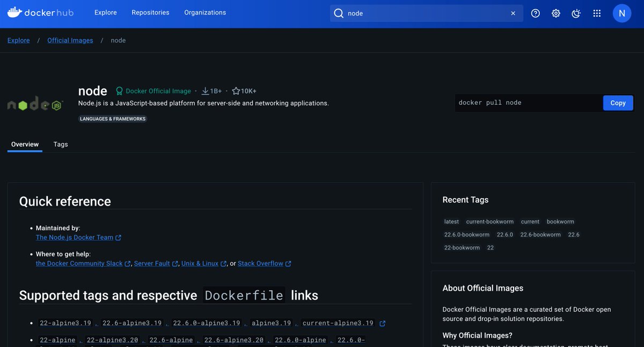This screenshot has height=347, width=644.
Task: Click external icon after Unix & Linux
Action: point(223,264)
